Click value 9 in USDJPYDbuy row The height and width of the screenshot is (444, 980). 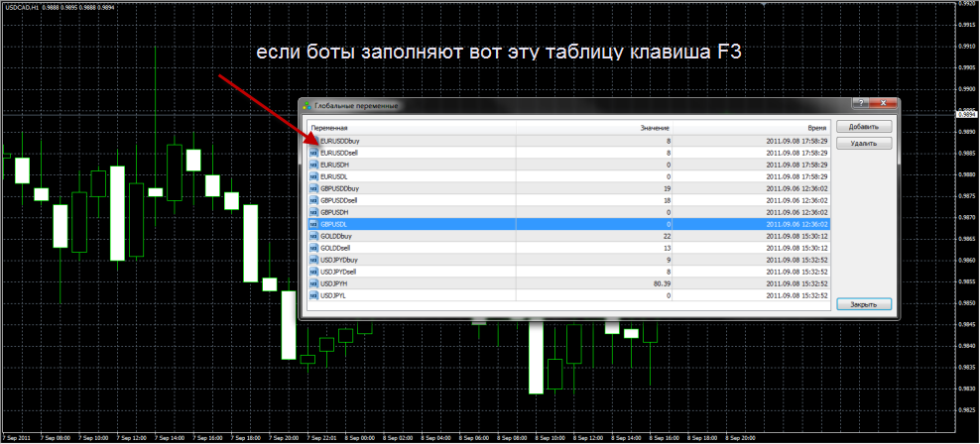click(x=669, y=260)
